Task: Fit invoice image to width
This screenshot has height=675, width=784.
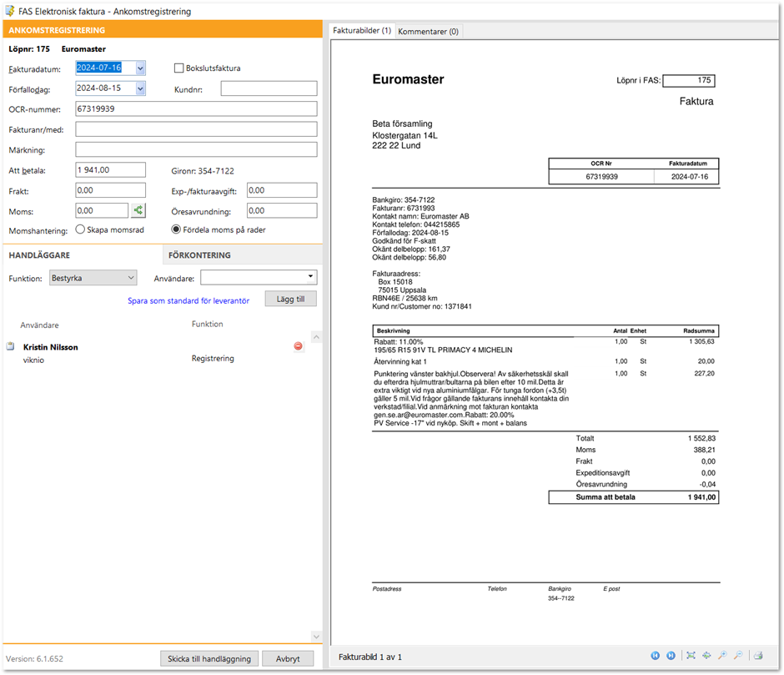Action: coord(706,656)
